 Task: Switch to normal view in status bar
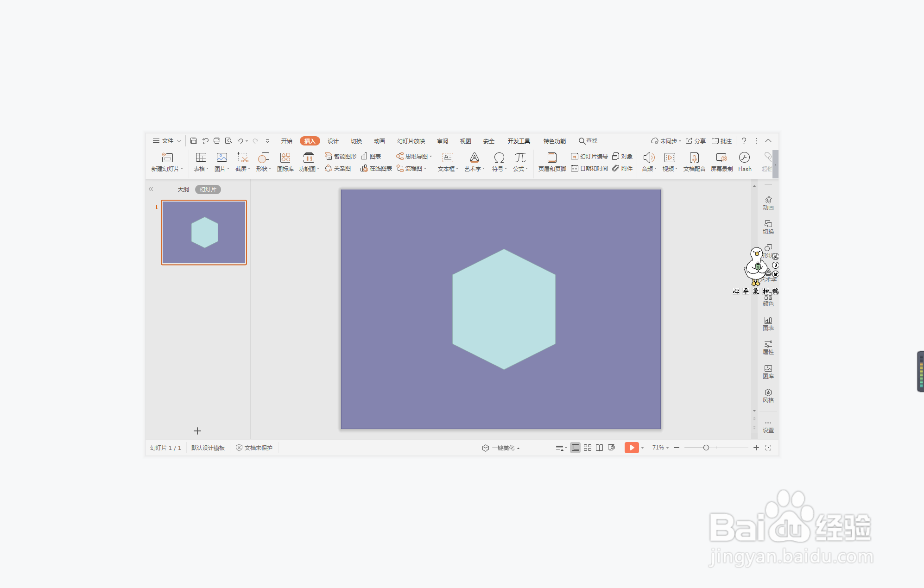[575, 448]
